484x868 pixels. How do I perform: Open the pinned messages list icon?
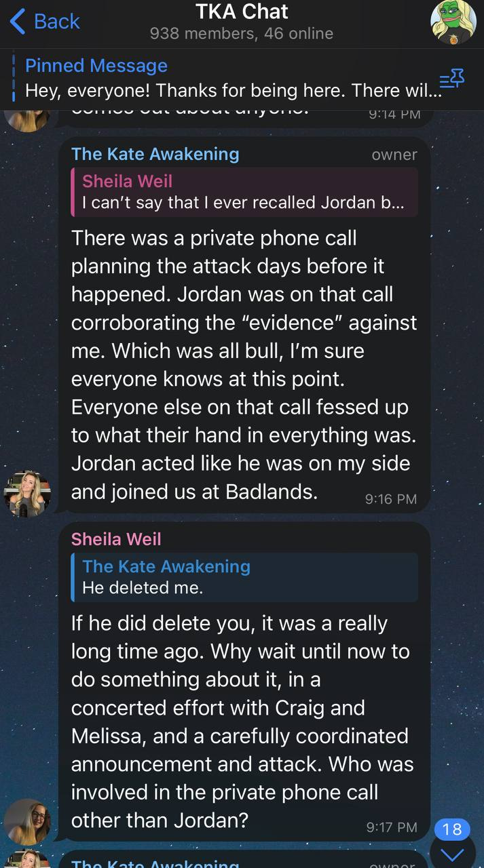click(x=452, y=79)
